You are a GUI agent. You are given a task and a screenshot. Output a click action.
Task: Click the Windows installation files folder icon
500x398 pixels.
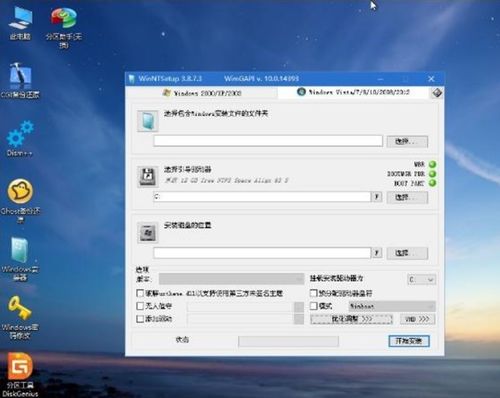click(148, 121)
